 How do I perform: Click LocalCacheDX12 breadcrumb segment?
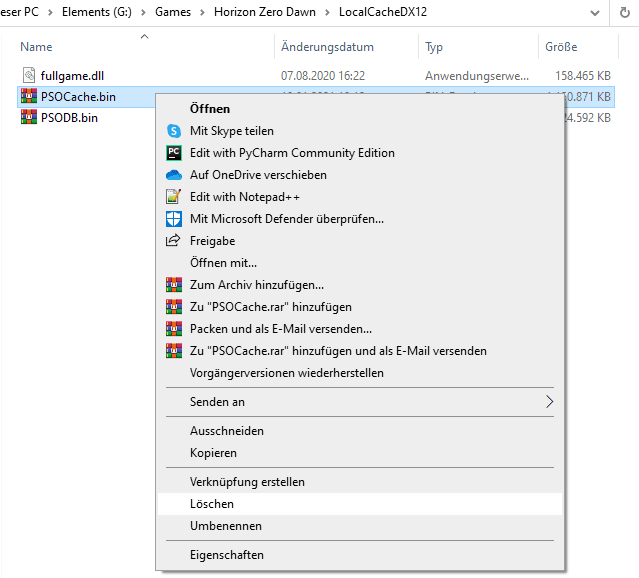coord(383,12)
